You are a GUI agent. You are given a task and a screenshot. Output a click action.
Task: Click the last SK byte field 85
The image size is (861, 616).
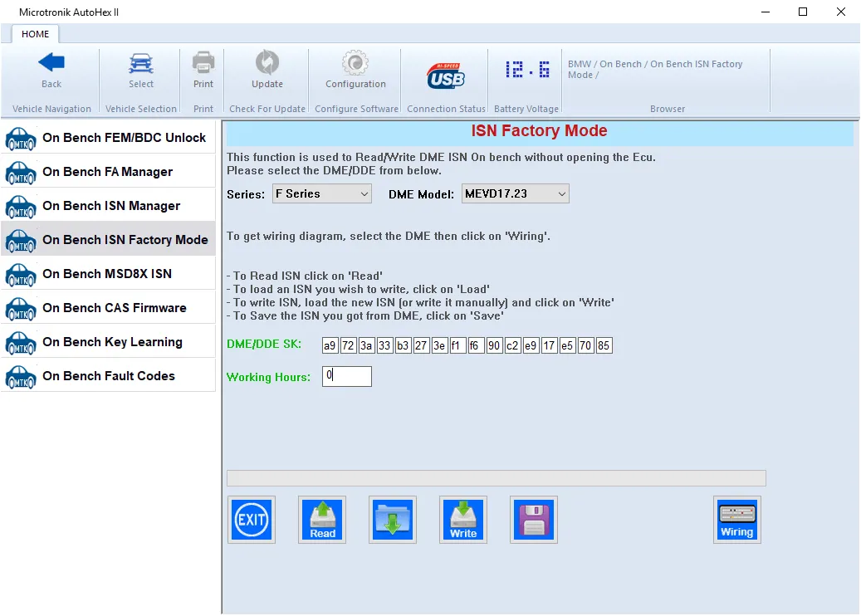604,345
